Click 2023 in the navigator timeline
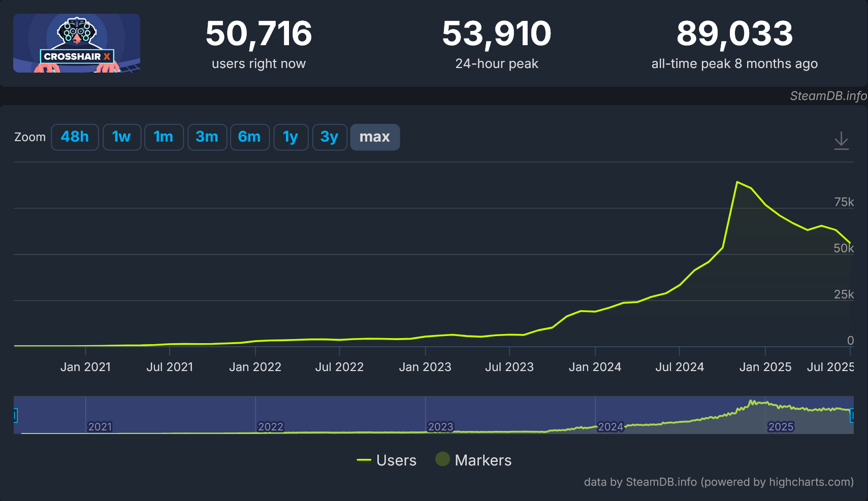This screenshot has height=501, width=868. (x=440, y=427)
